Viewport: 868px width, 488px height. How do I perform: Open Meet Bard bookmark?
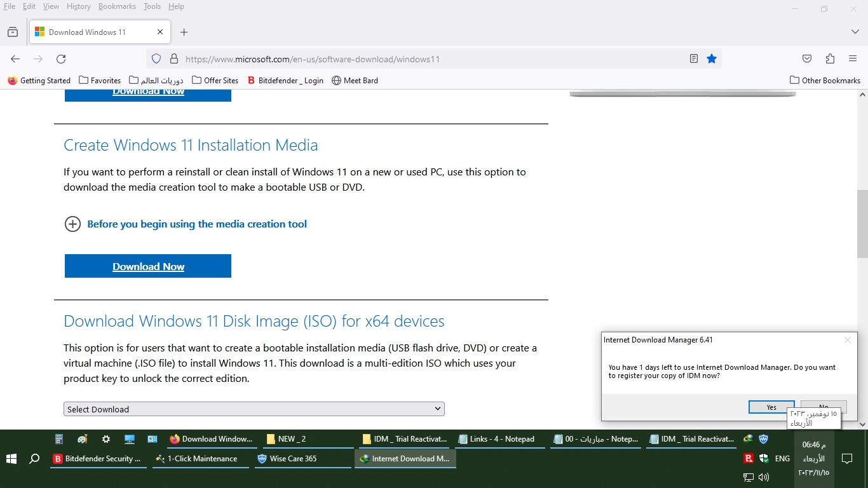pyautogui.click(x=355, y=81)
